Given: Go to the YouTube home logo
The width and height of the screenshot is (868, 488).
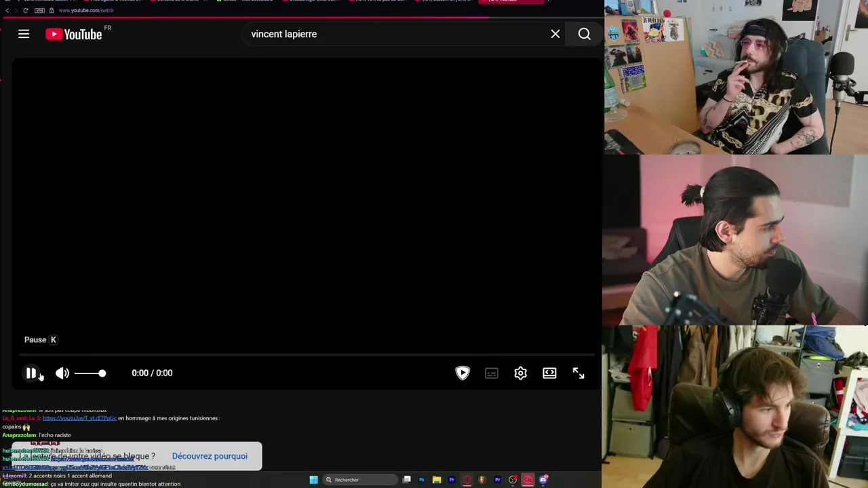Looking at the screenshot, I should coord(73,34).
